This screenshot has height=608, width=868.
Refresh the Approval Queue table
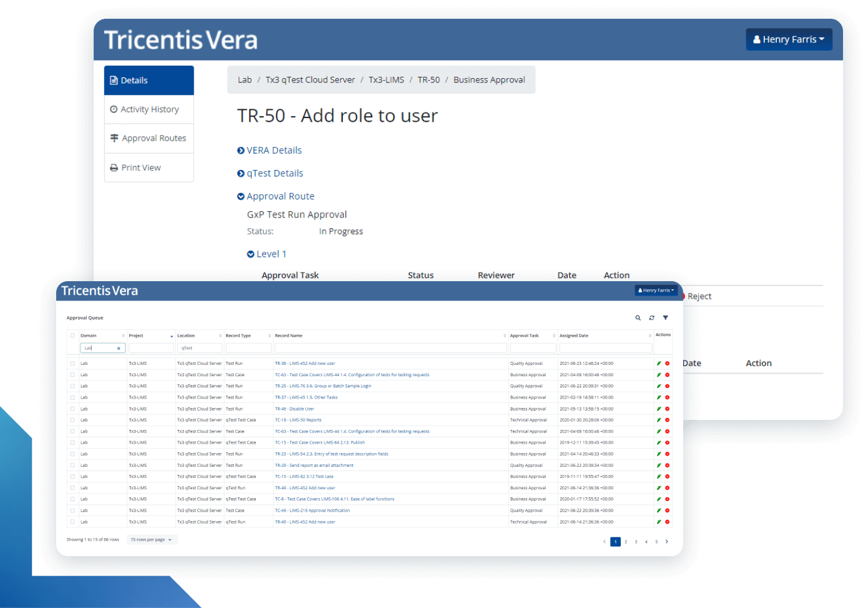pyautogui.click(x=651, y=317)
